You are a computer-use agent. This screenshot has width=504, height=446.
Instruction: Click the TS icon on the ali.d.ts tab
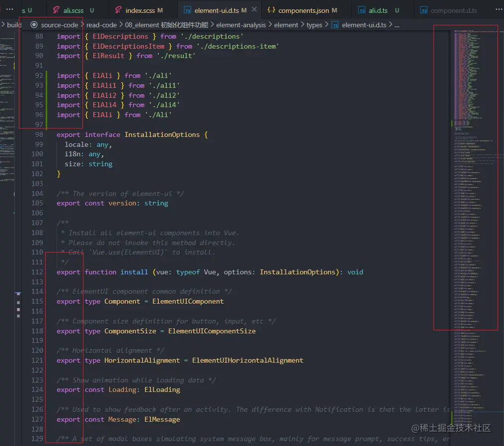[362, 10]
